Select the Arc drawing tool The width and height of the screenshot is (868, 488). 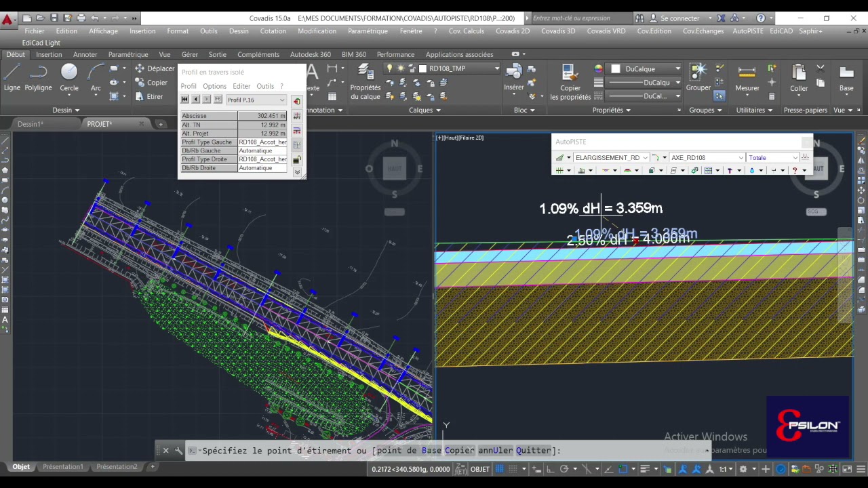[x=96, y=77]
